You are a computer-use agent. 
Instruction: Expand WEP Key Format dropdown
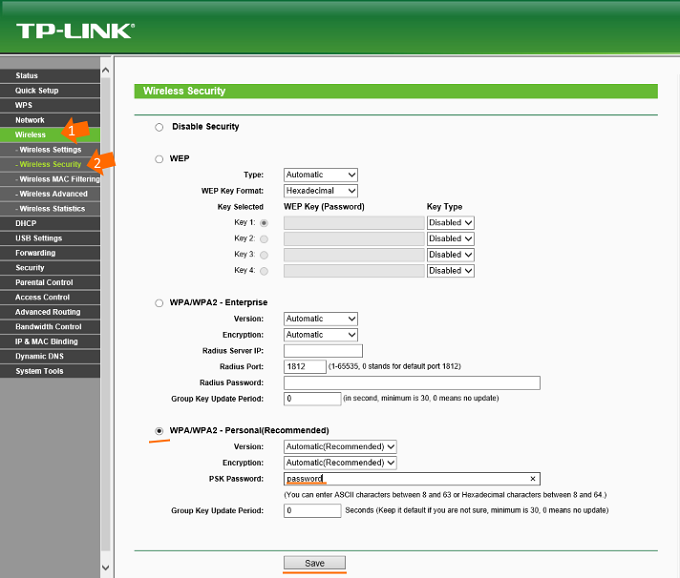pyautogui.click(x=320, y=191)
